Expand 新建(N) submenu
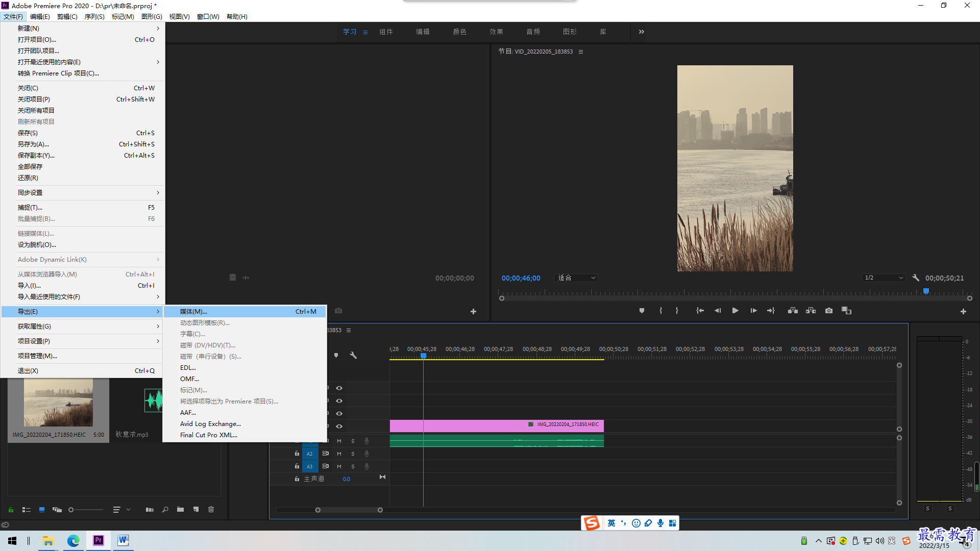The width and height of the screenshot is (980, 551). [x=83, y=29]
